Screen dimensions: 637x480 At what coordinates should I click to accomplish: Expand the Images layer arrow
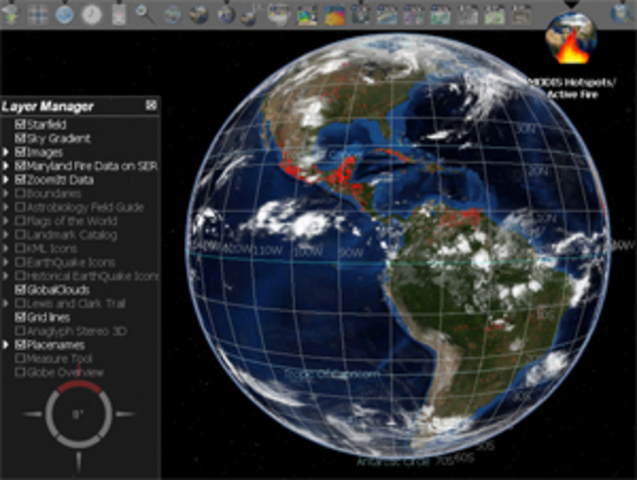click(x=6, y=152)
